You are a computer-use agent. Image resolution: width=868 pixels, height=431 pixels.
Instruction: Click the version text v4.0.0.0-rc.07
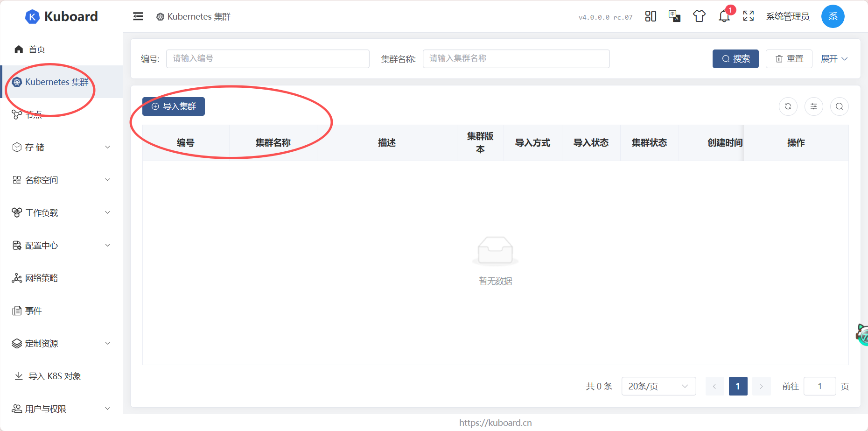(x=606, y=17)
